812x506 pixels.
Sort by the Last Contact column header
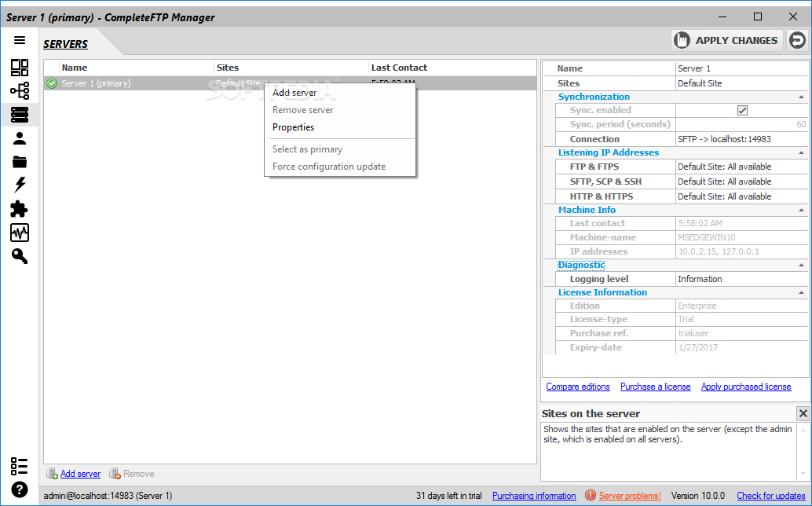point(452,68)
